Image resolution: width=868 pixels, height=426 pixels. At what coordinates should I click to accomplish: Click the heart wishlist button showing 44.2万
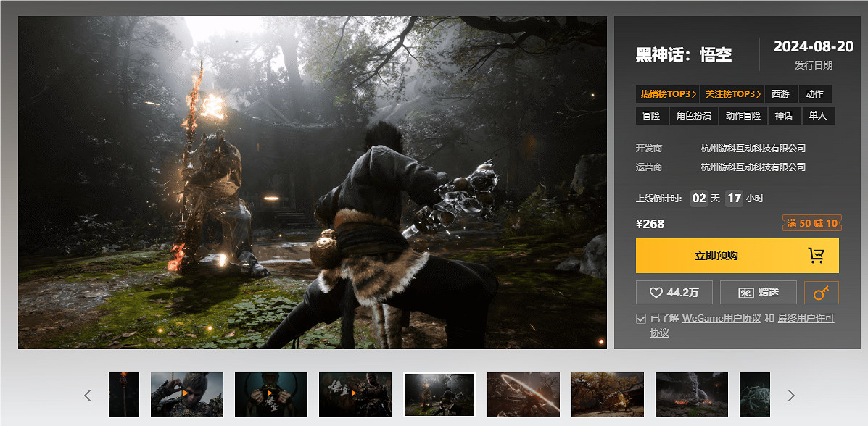tap(674, 293)
